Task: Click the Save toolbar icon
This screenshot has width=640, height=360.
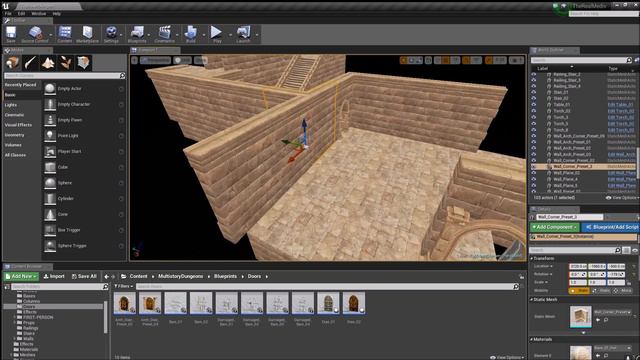Action: click(11, 34)
